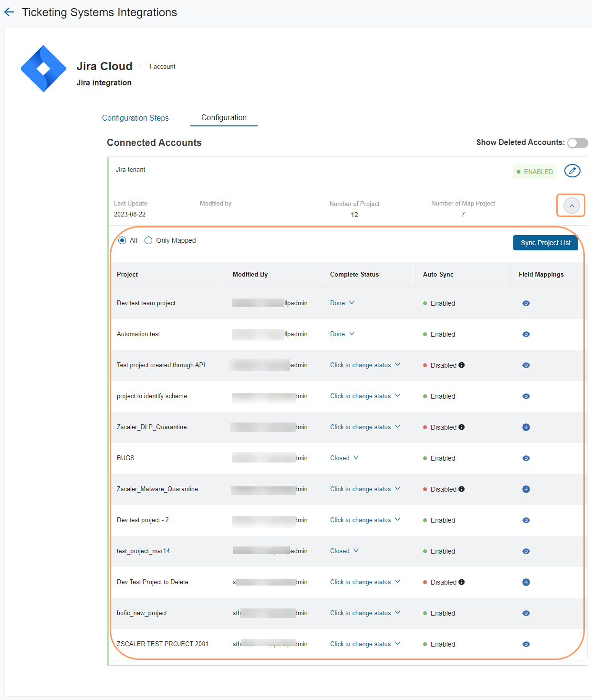This screenshot has height=700, width=592.
Task: Click the pencil edit icon for Jira-tenant
Action: [572, 171]
